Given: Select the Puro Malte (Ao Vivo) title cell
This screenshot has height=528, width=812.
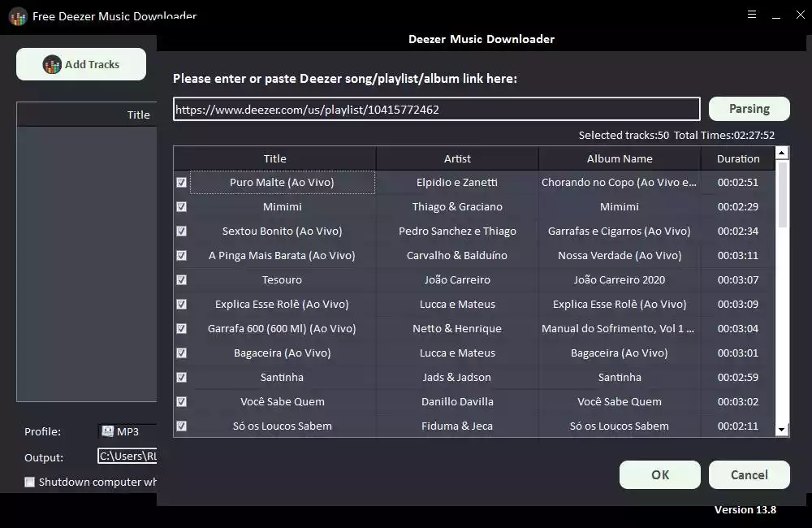Looking at the screenshot, I should coord(283,183).
